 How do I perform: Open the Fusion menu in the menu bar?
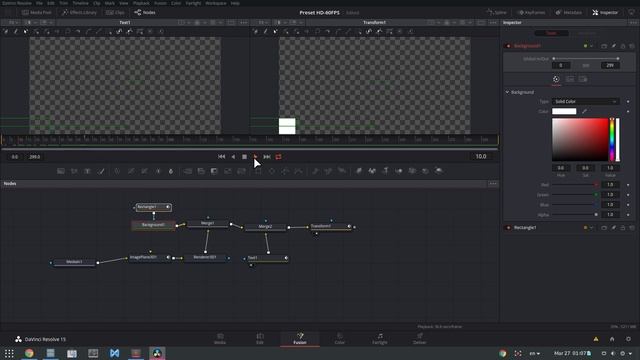pyautogui.click(x=160, y=3)
